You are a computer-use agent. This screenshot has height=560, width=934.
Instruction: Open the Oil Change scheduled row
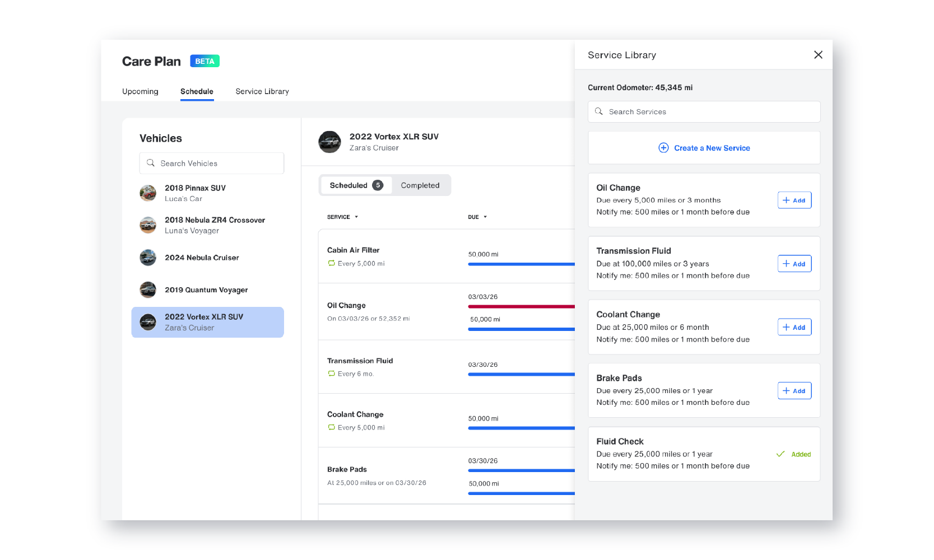click(x=447, y=312)
